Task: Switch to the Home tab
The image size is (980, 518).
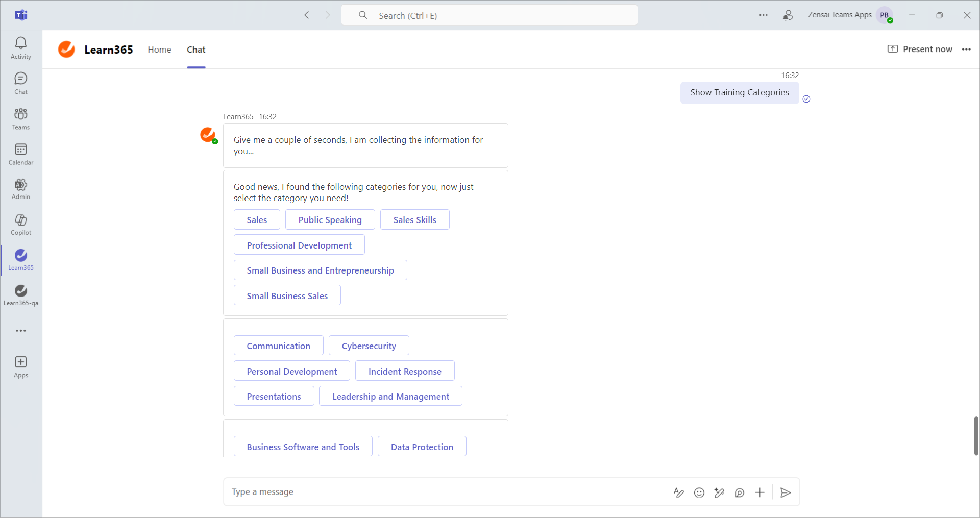Action: (159, 50)
